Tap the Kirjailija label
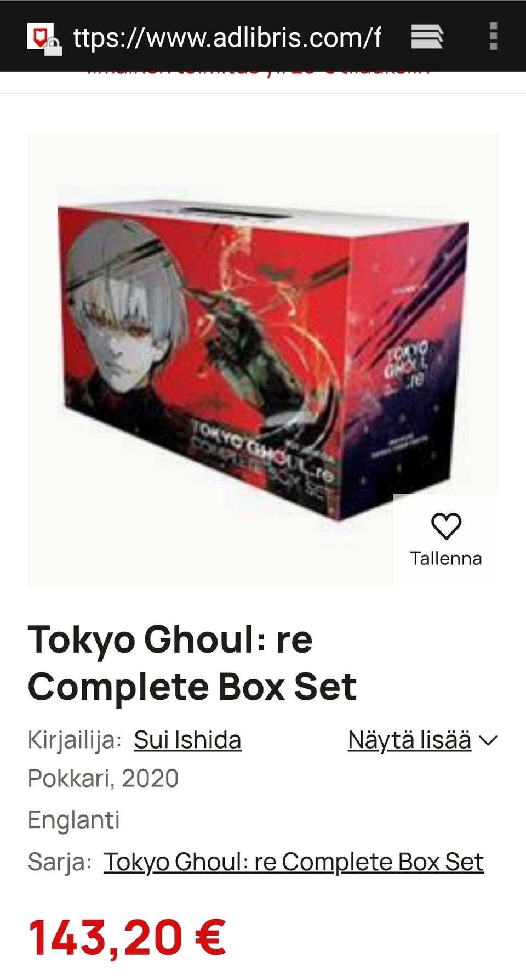Screen dimensions: 526x980 click(x=75, y=740)
